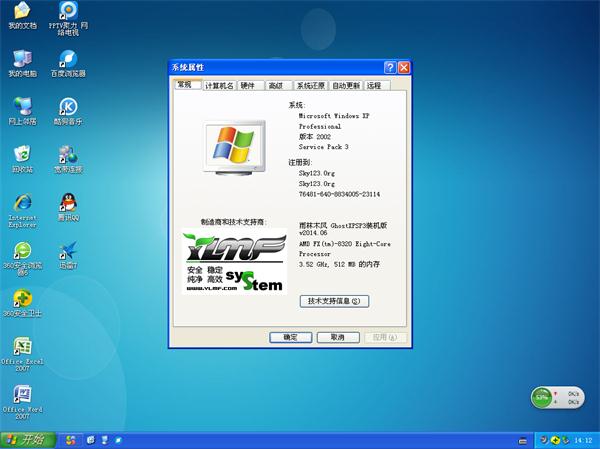Open the 开始 Start menu
Screen dimensions: 600x449
[x=26, y=439]
